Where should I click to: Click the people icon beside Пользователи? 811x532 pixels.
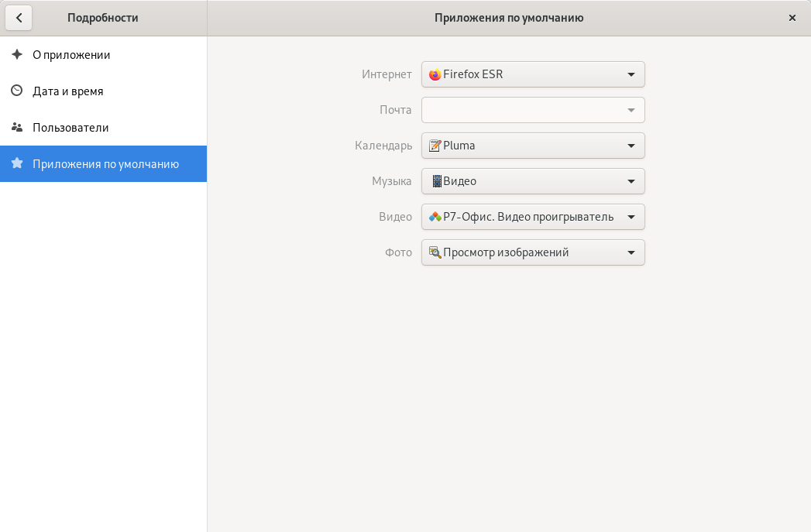click(17, 128)
